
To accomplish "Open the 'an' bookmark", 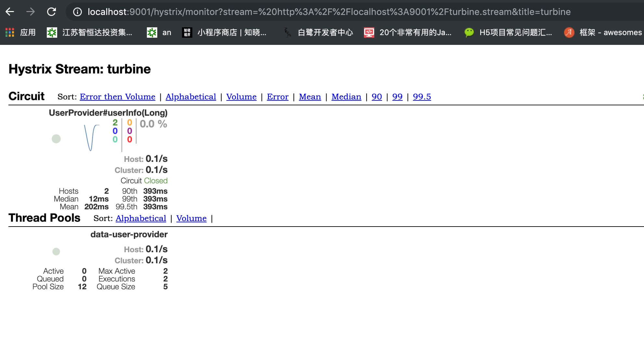I will tap(159, 33).
